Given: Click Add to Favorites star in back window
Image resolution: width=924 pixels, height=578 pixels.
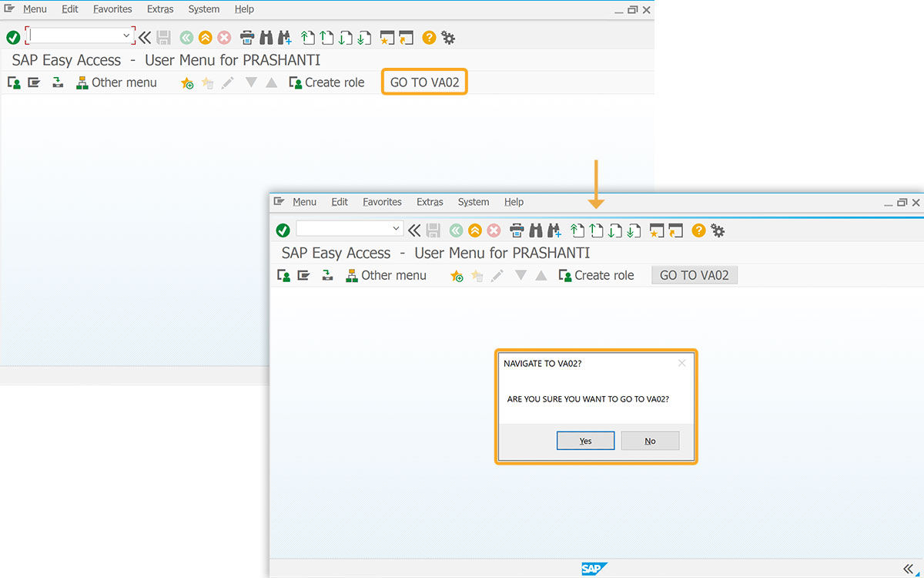Looking at the screenshot, I should [x=187, y=82].
